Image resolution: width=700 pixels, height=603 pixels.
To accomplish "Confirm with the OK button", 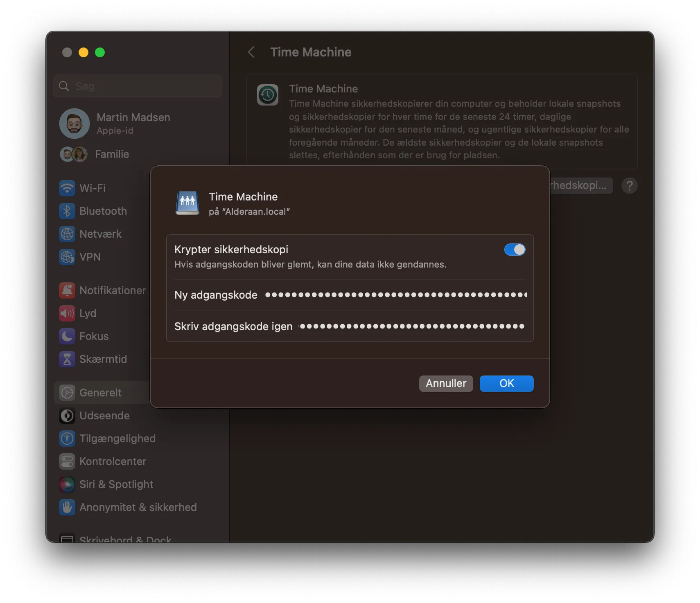I will click(506, 383).
